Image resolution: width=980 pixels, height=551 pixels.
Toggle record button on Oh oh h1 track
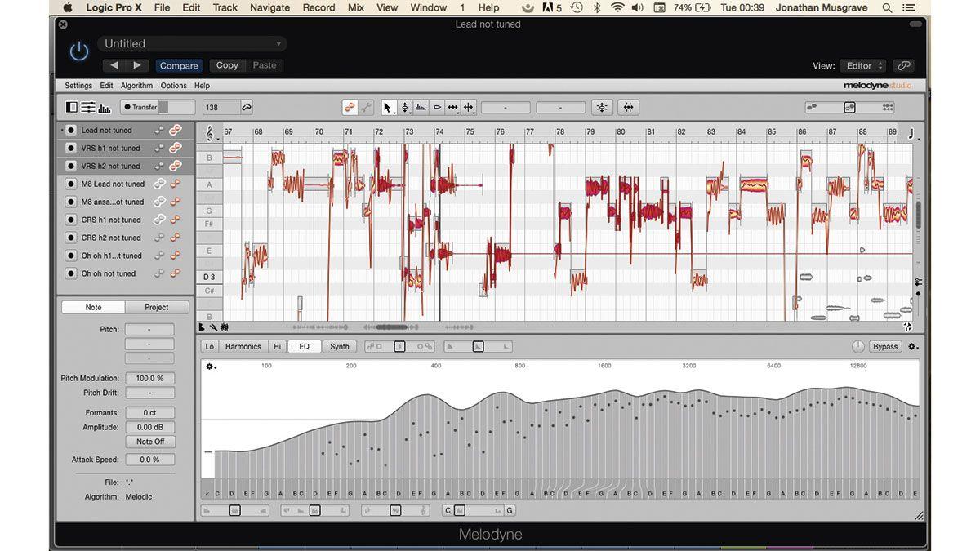pos(71,256)
